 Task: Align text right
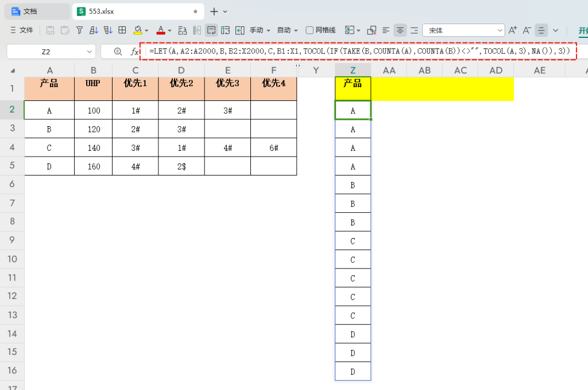point(415,30)
